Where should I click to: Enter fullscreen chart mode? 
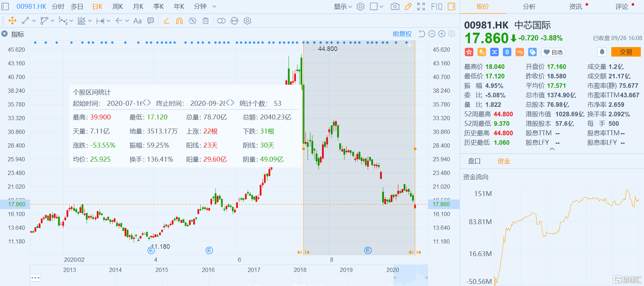click(x=421, y=6)
